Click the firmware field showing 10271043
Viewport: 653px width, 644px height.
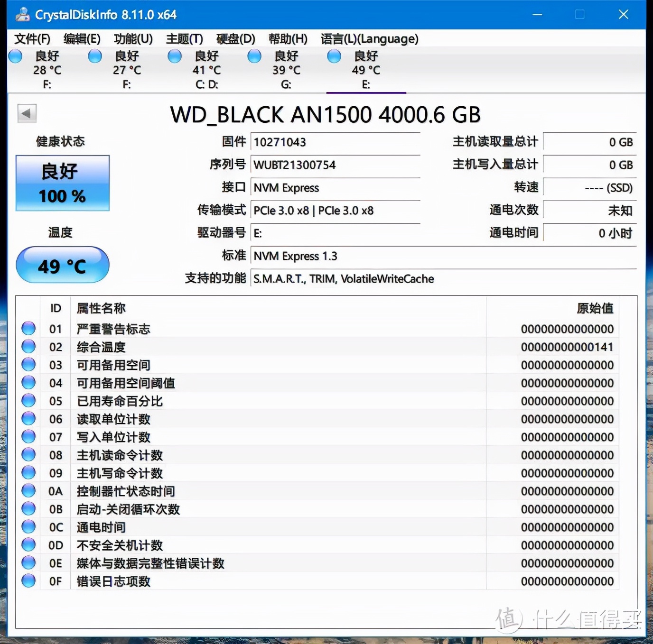(x=336, y=141)
